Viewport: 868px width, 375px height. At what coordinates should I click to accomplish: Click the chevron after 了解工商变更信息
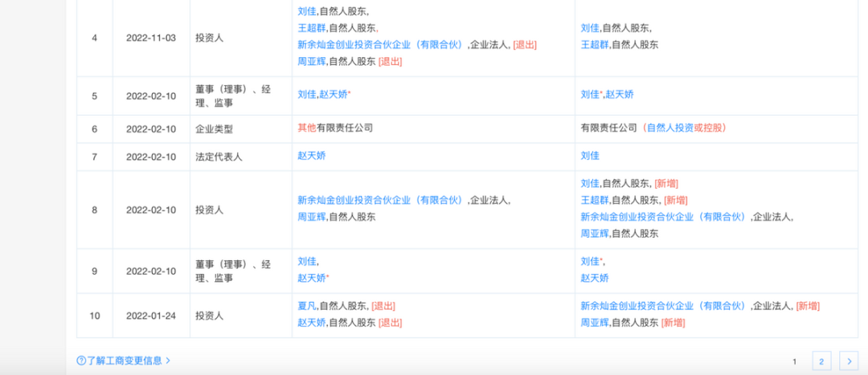[x=168, y=361]
